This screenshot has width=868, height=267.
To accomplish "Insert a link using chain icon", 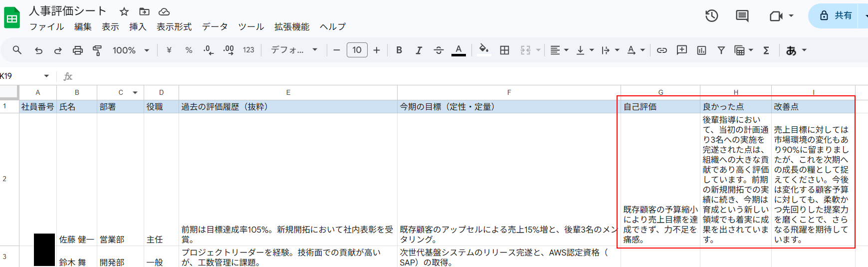I will [661, 50].
